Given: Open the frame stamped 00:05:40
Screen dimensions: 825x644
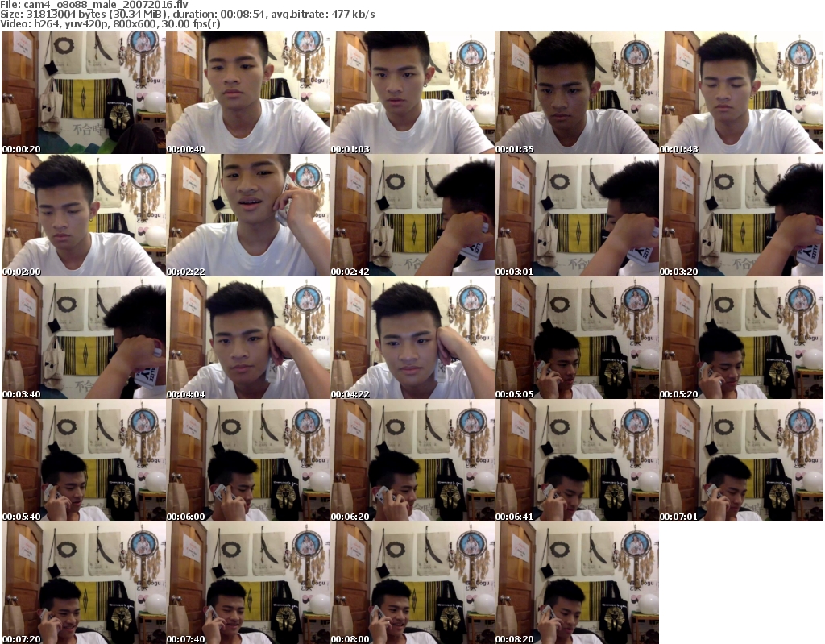Looking at the screenshot, I should 84,460.
